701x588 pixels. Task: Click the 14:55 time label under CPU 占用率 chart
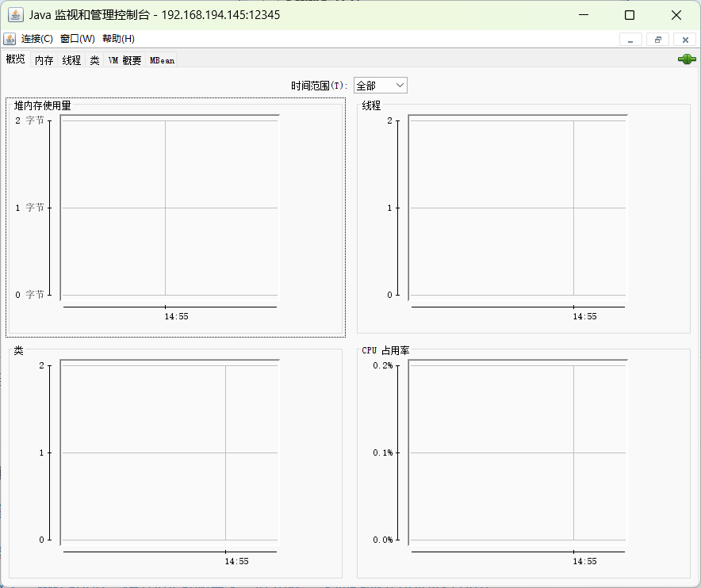[x=584, y=561]
